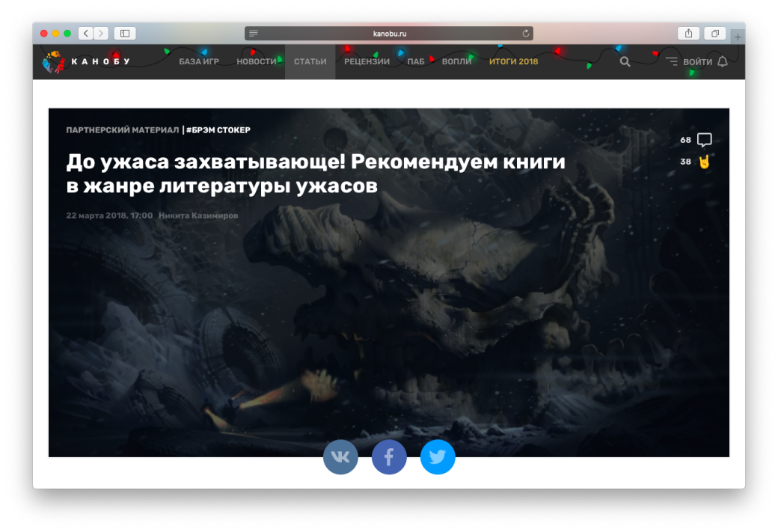778x532 pixels.
Task: Open the Паб section
Action: click(x=416, y=61)
